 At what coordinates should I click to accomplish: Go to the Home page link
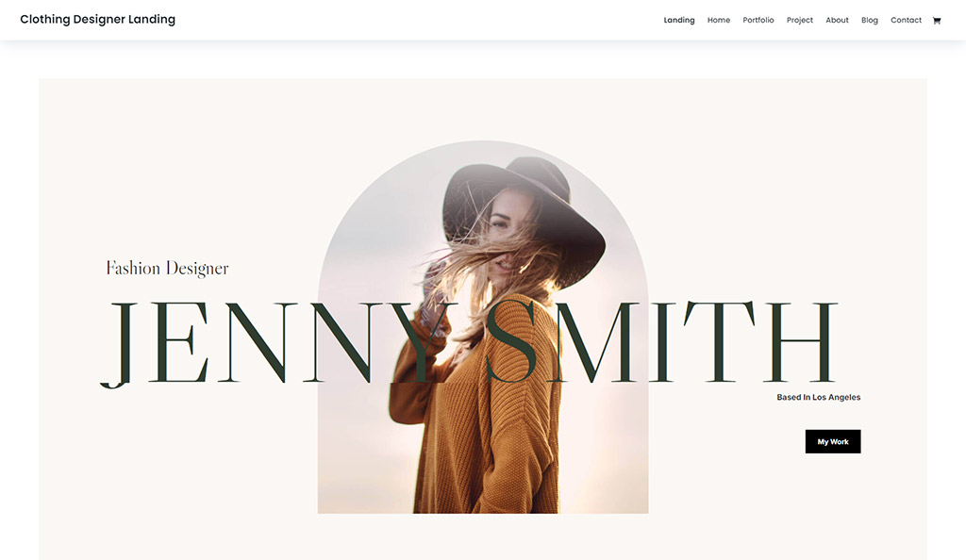[718, 21]
